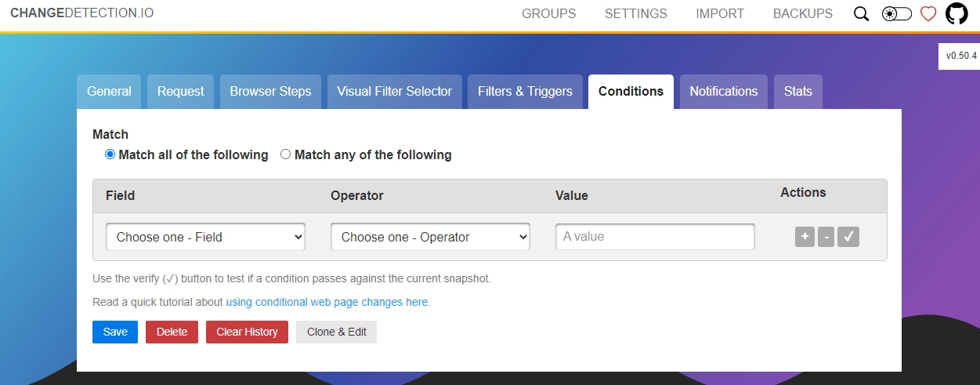Verify condition with checkmark button
Image resolution: width=980 pixels, height=385 pixels.
pos(848,237)
